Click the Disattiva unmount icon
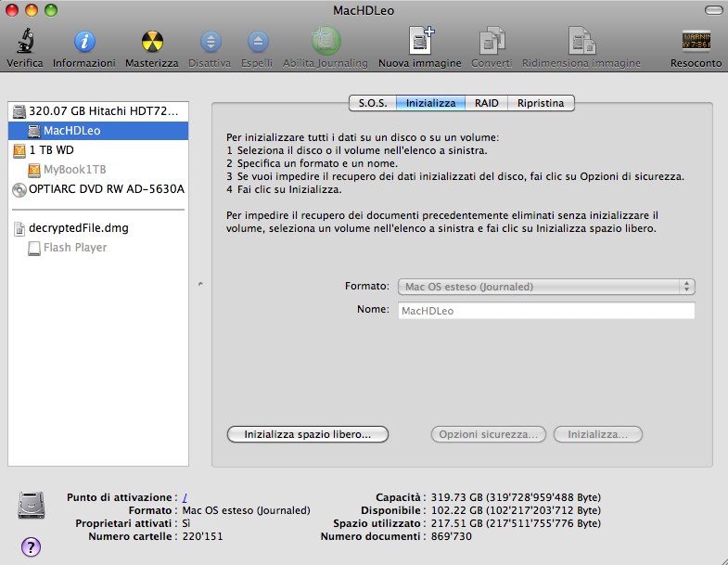728x565 pixels. pos(211,42)
